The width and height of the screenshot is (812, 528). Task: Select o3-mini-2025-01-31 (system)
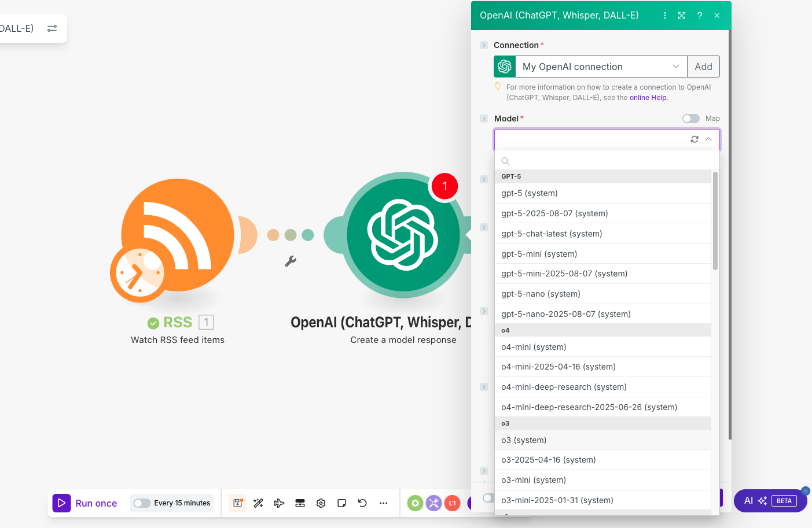[602, 500]
